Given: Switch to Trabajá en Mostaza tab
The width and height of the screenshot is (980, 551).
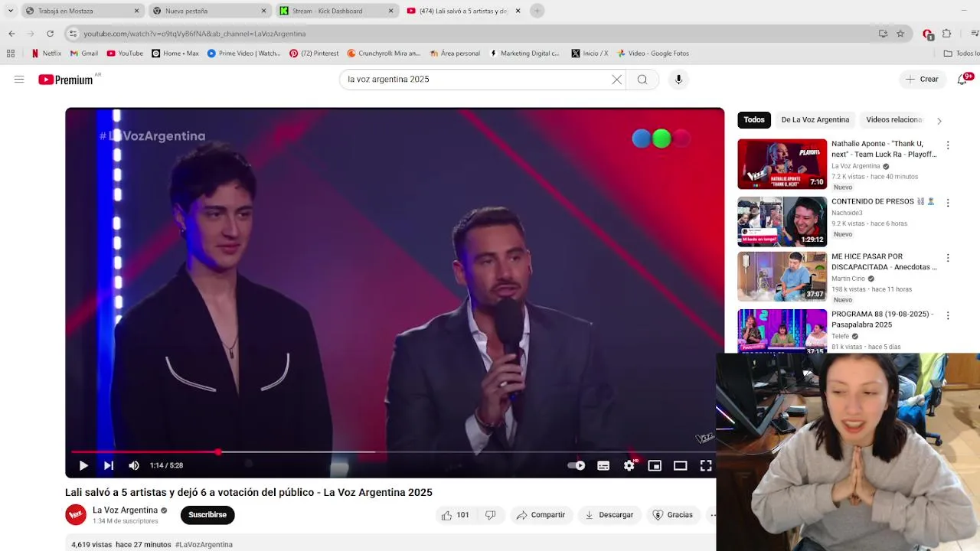Looking at the screenshot, I should [82, 11].
